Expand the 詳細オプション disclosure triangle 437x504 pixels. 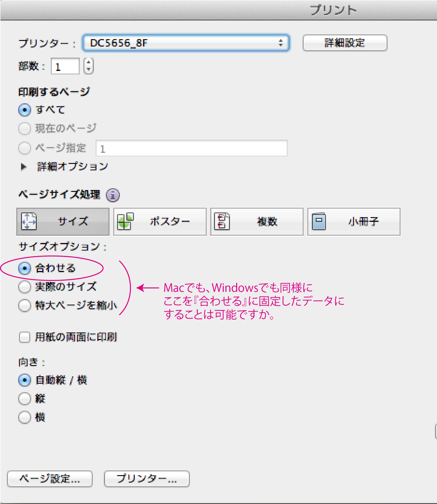[x=24, y=167]
